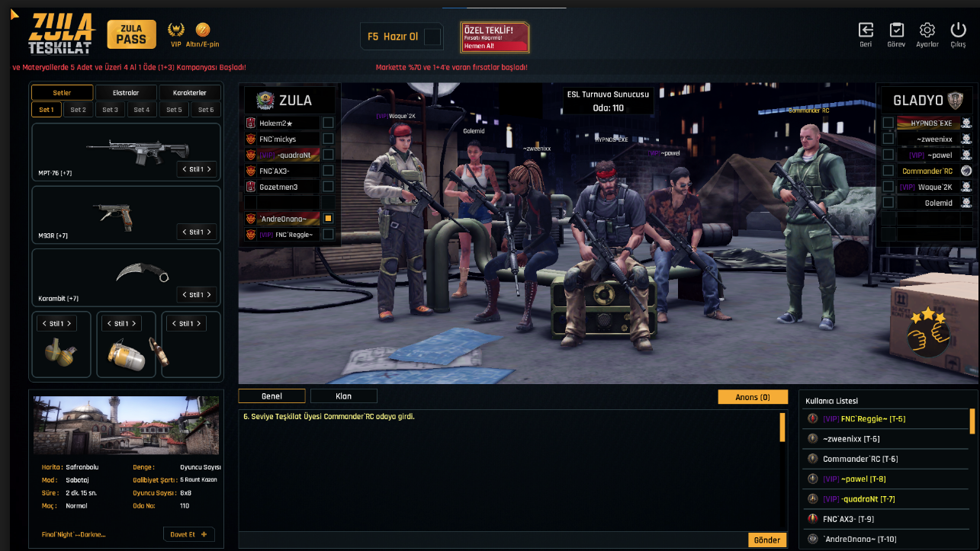The height and width of the screenshot is (551, 980).
Task: Click HYPNOS`EXE clan icon in GLADYO team
Action: tap(966, 123)
